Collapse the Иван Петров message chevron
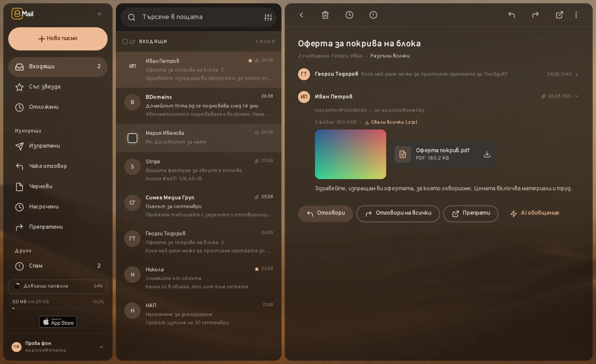This screenshot has width=596, height=364. coord(576,96)
